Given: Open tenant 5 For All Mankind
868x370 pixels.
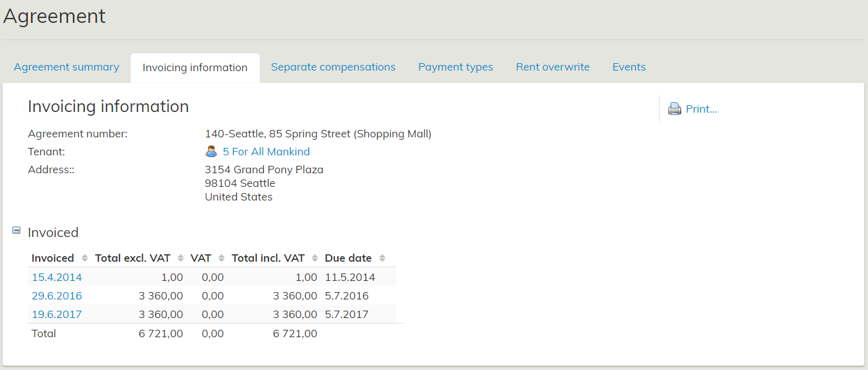Looking at the screenshot, I should (x=266, y=152).
